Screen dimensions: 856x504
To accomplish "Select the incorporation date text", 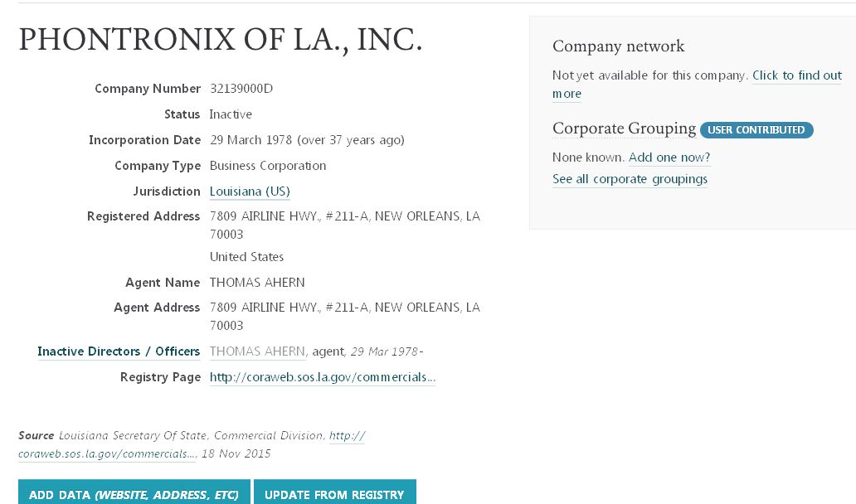I will coord(307,140).
